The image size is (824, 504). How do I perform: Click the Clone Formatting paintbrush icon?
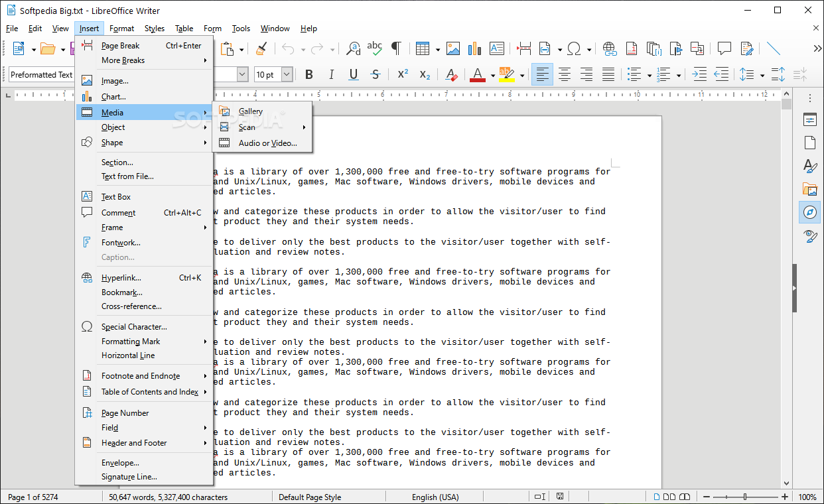point(261,48)
